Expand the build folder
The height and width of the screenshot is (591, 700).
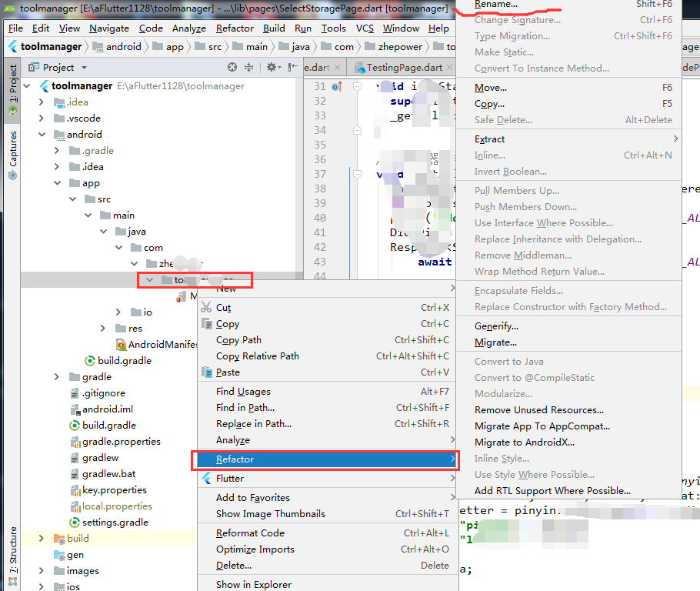click(x=42, y=539)
